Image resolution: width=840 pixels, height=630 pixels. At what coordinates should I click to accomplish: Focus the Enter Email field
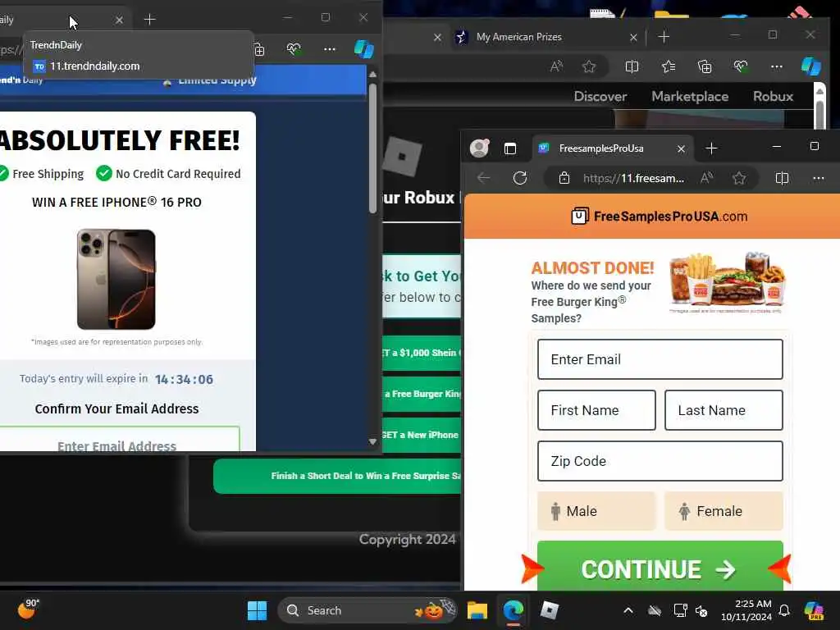coord(660,359)
